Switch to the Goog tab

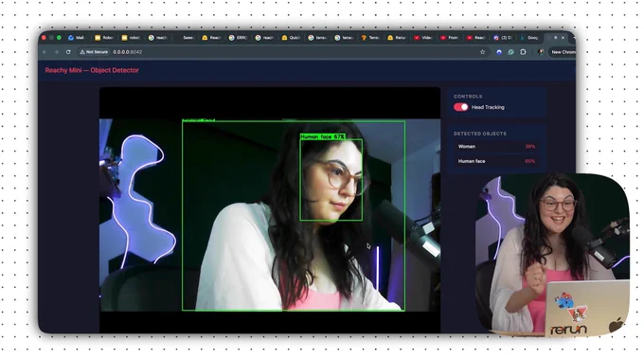coord(529,38)
